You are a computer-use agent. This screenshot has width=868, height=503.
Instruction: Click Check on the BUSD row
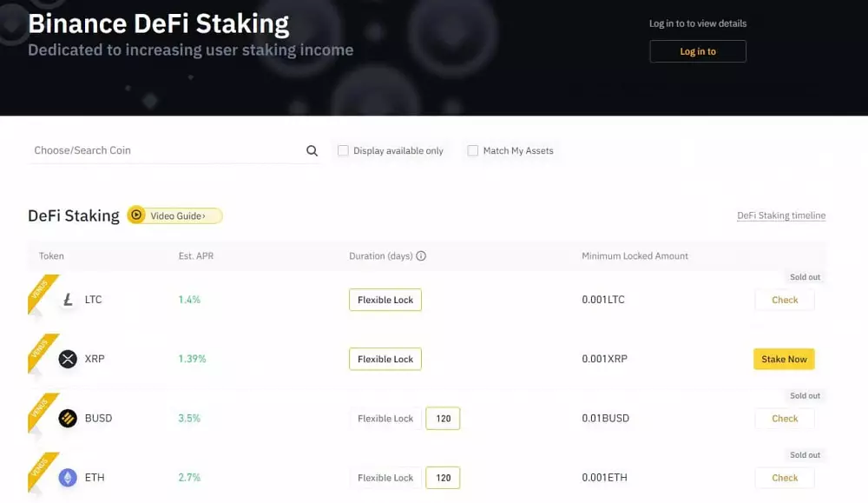click(x=784, y=418)
